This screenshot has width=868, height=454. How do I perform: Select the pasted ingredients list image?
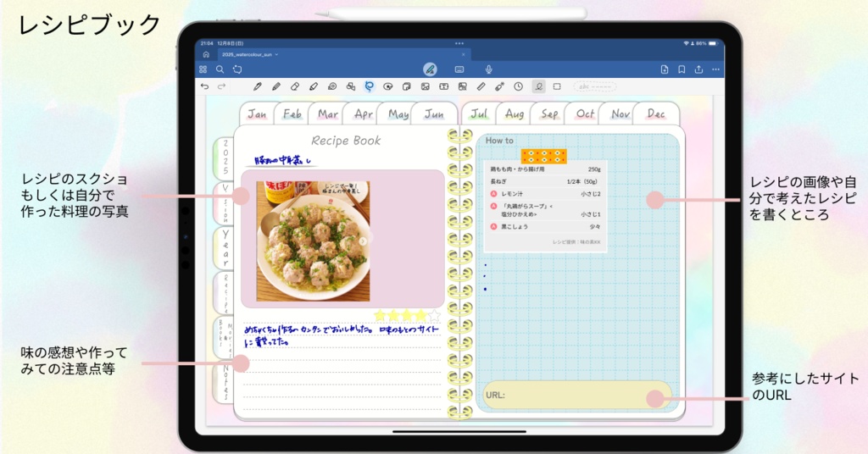[545, 206]
